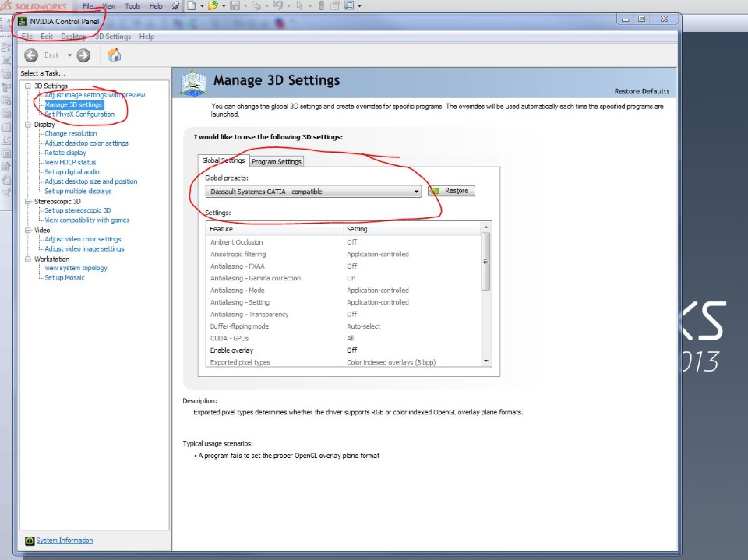Open View compatibility with games task
Image resolution: width=748 pixels, height=560 pixels.
(x=86, y=220)
